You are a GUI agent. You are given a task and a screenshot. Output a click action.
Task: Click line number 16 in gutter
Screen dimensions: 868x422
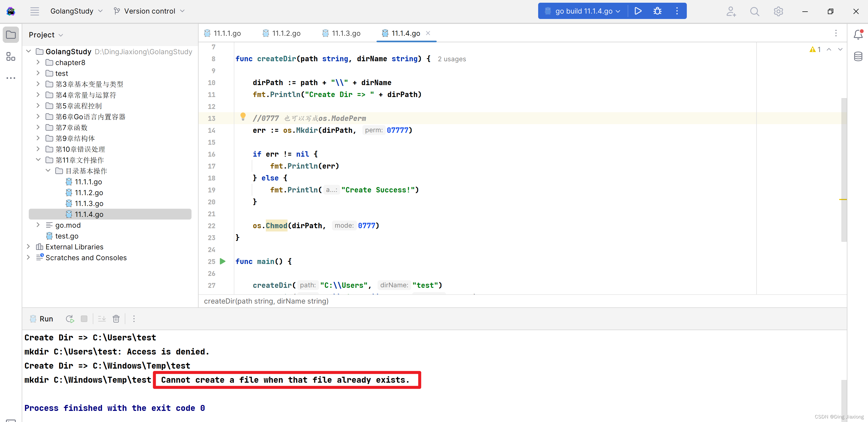(x=211, y=154)
